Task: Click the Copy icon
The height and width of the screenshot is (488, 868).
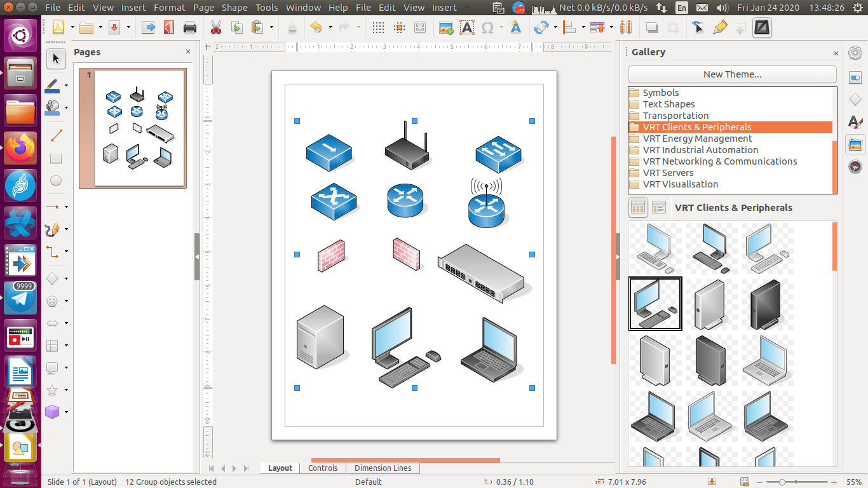Action: click(236, 27)
